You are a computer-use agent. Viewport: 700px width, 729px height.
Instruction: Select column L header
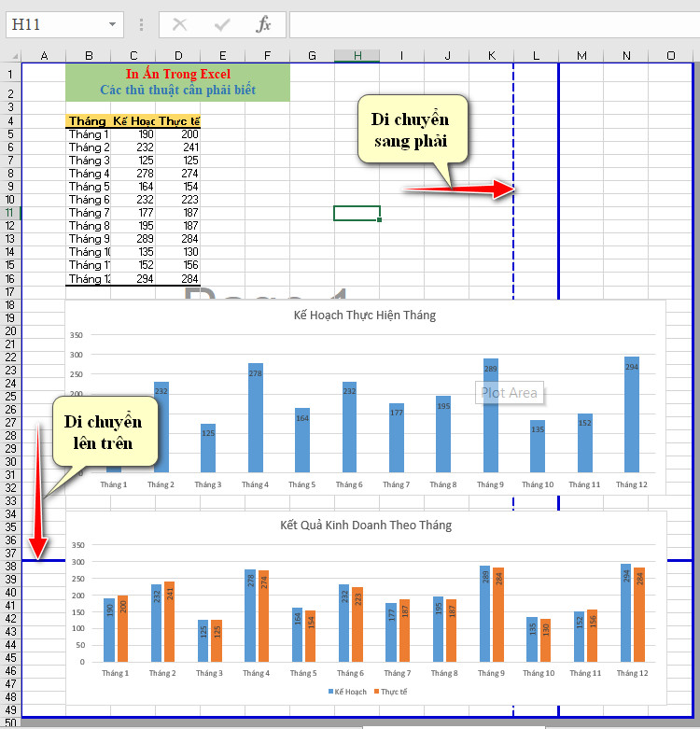pyautogui.click(x=536, y=56)
